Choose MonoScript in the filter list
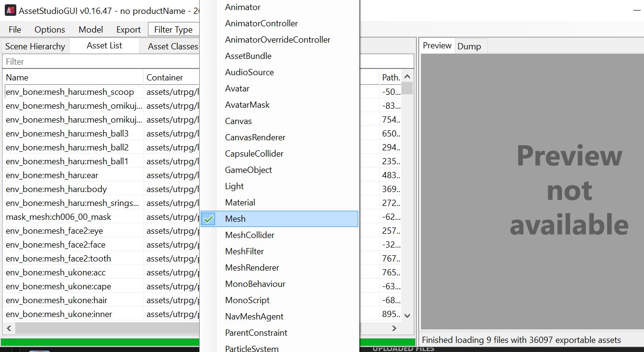This screenshot has width=644, height=352. tap(279, 300)
